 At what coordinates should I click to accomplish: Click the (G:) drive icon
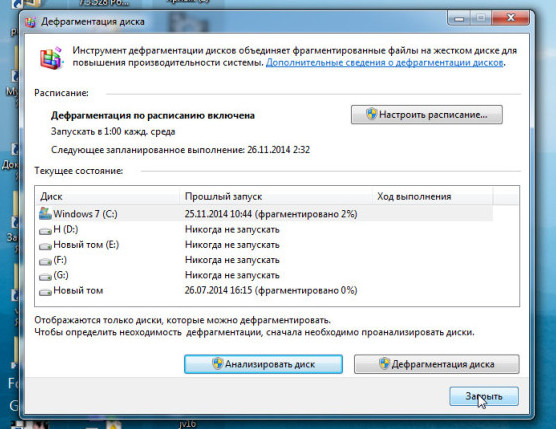tap(45, 277)
